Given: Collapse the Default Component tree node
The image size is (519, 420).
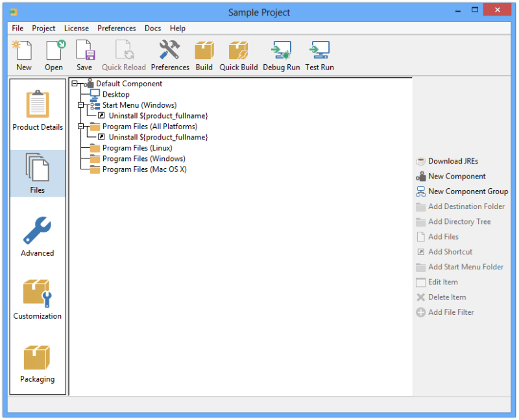Looking at the screenshot, I should pos(75,84).
